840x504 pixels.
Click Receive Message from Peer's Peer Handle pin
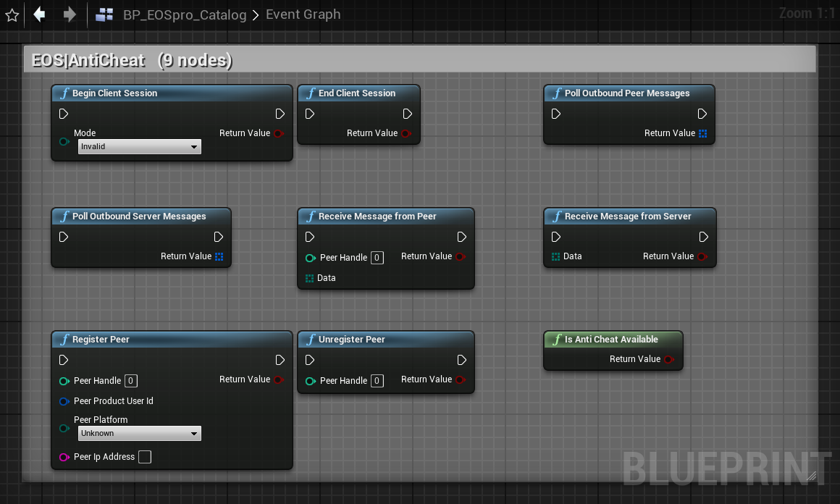[311, 258]
